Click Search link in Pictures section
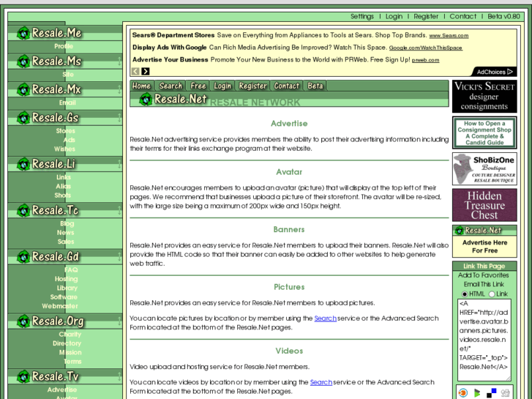 coord(326,318)
